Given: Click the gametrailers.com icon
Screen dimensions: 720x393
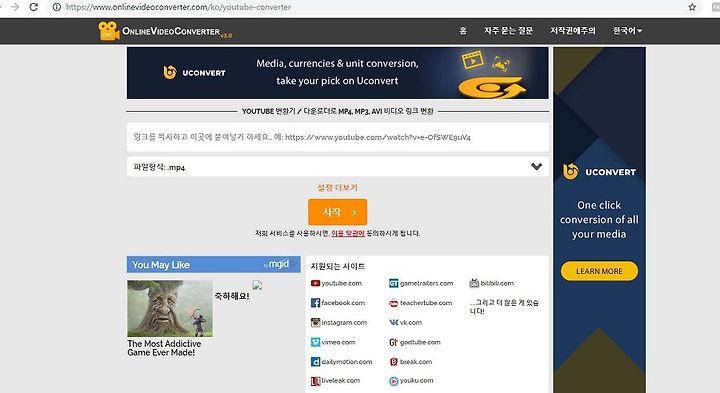Looking at the screenshot, I should point(394,283).
